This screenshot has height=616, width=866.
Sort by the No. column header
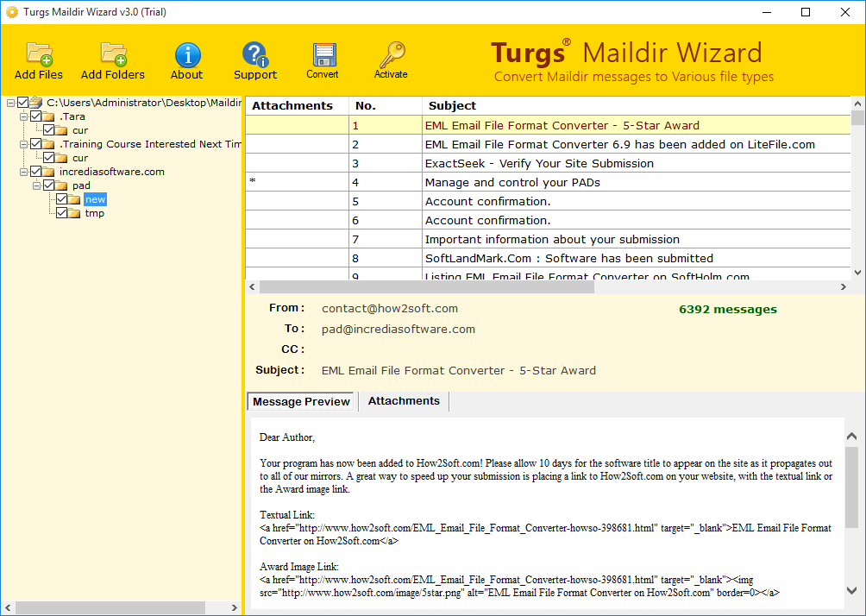pyautogui.click(x=386, y=106)
